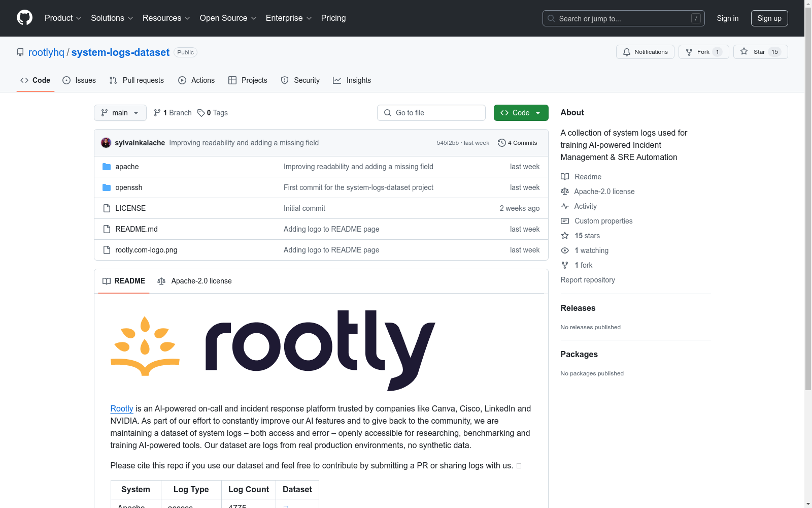This screenshot has width=812, height=508.
Task: Click the search magnifier icon in header
Action: [551, 18]
